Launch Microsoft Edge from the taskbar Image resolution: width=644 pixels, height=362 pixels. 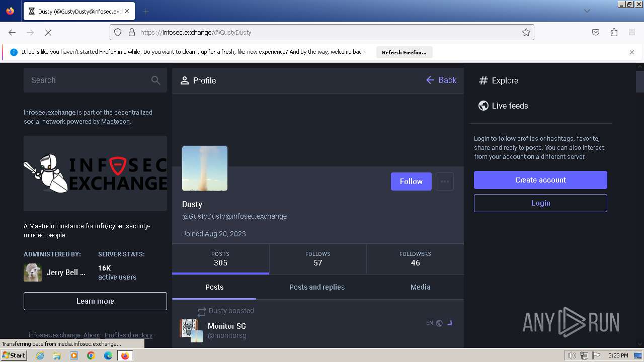[x=108, y=355]
